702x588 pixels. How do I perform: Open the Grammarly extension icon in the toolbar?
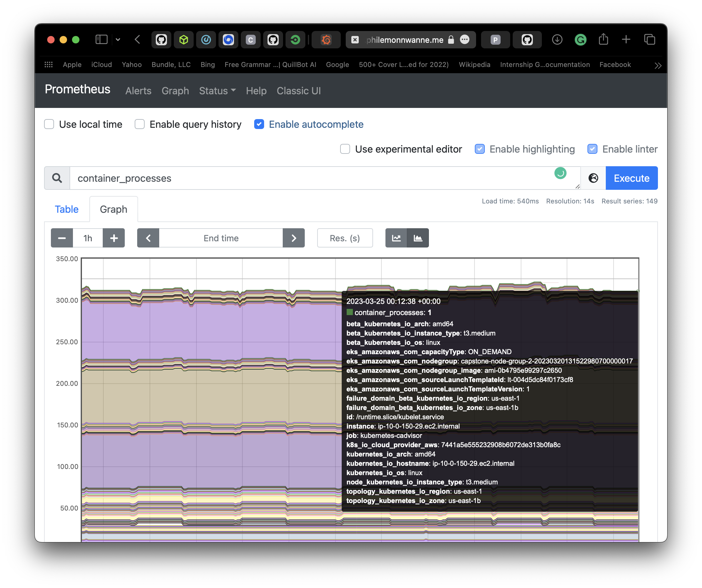click(580, 40)
